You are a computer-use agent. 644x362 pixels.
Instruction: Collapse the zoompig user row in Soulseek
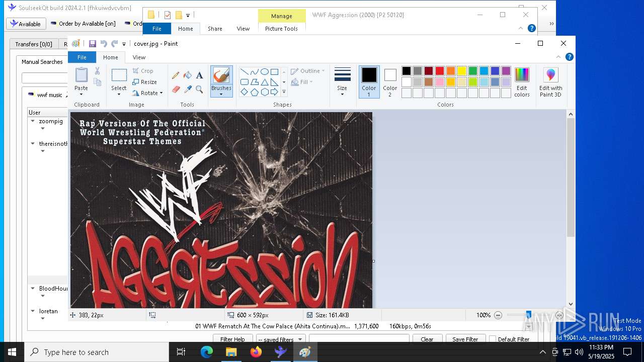33,121
